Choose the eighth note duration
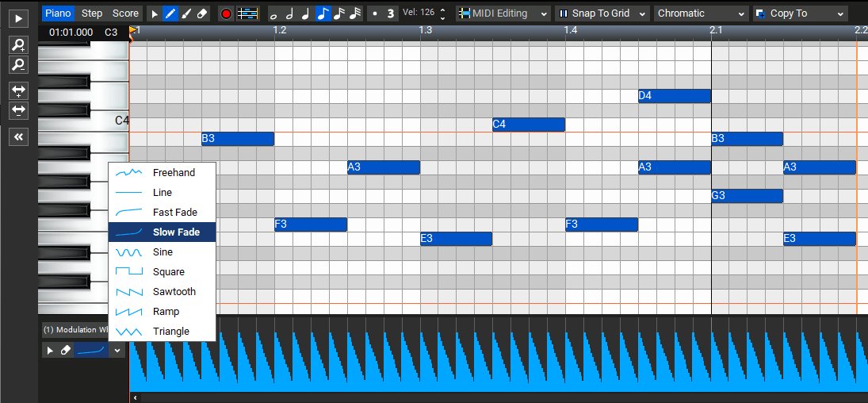 pos(323,13)
